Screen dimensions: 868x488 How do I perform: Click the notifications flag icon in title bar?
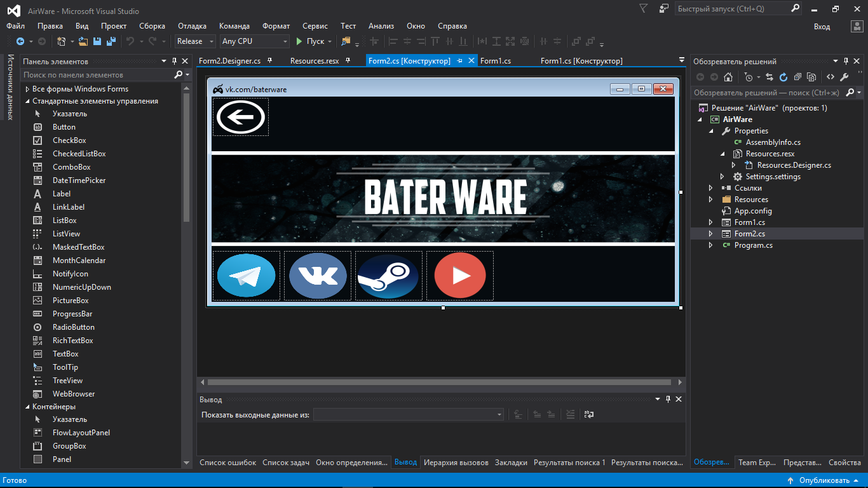pyautogui.click(x=644, y=9)
